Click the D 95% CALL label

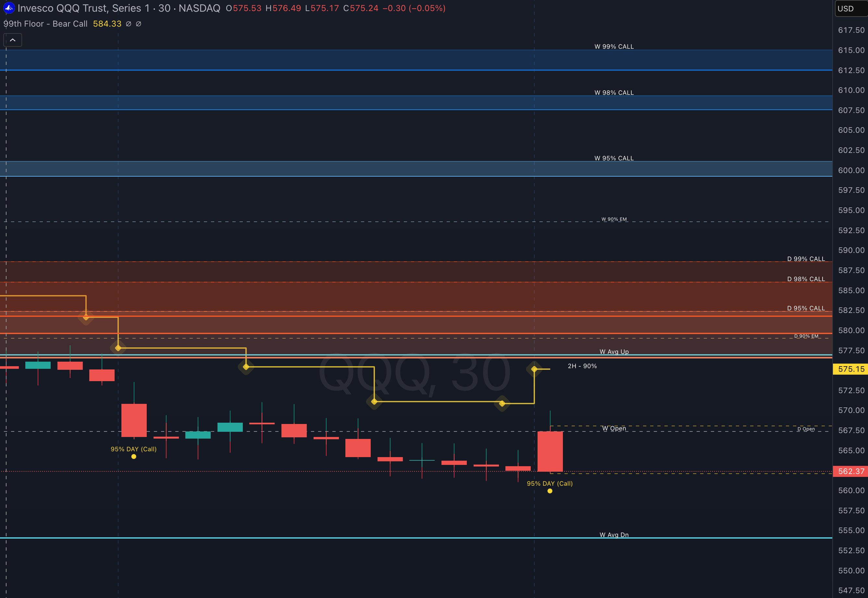(x=806, y=308)
